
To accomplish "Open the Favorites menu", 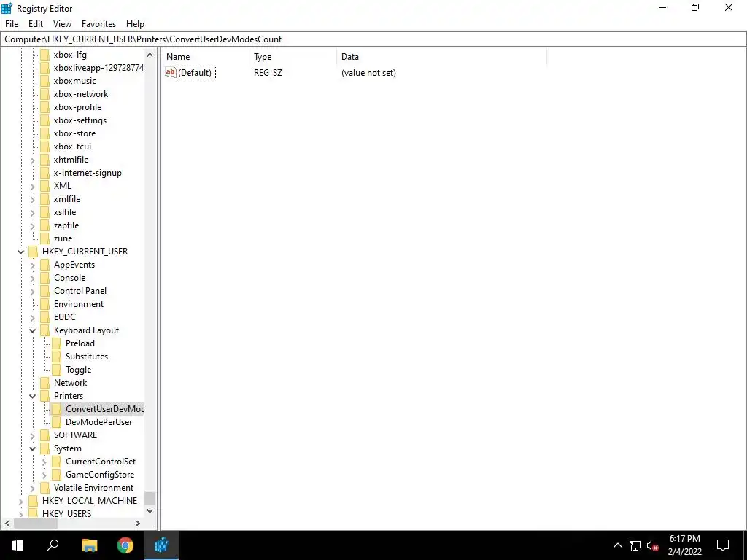I will click(x=98, y=24).
